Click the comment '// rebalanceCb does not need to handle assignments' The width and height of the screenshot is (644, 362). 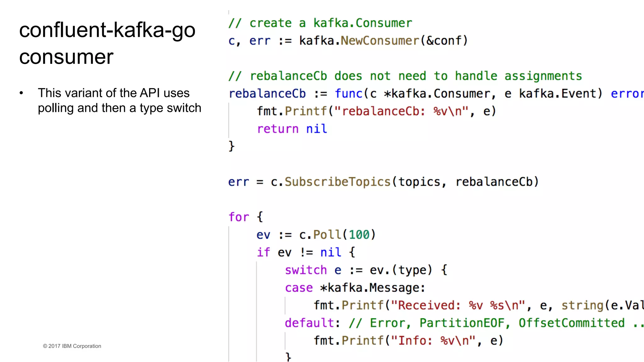(405, 76)
